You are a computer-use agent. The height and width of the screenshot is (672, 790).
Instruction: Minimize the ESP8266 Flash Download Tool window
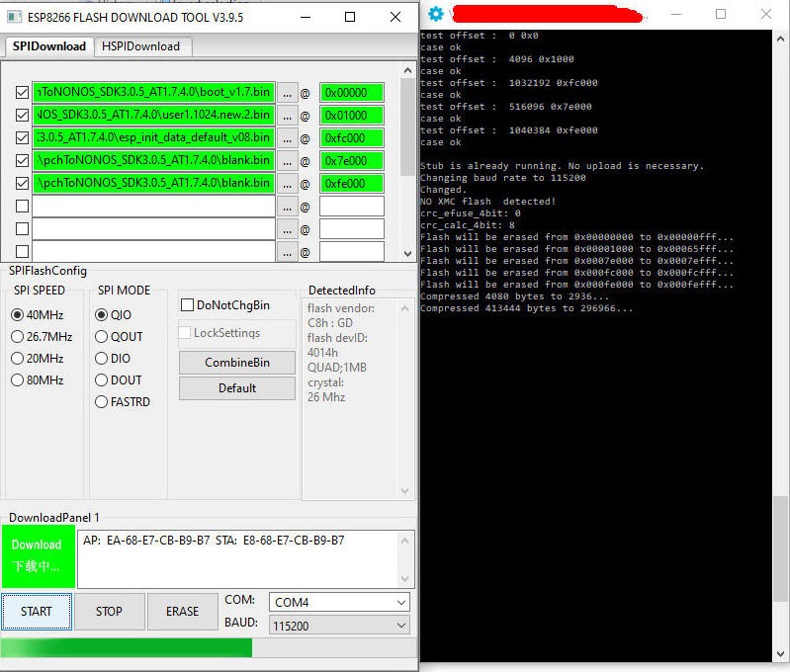point(306,17)
